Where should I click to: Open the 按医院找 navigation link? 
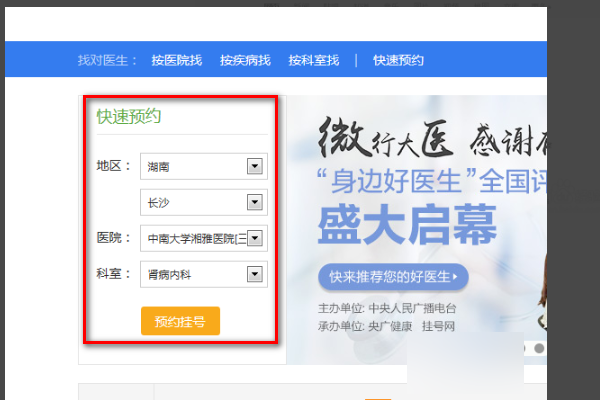pos(176,60)
